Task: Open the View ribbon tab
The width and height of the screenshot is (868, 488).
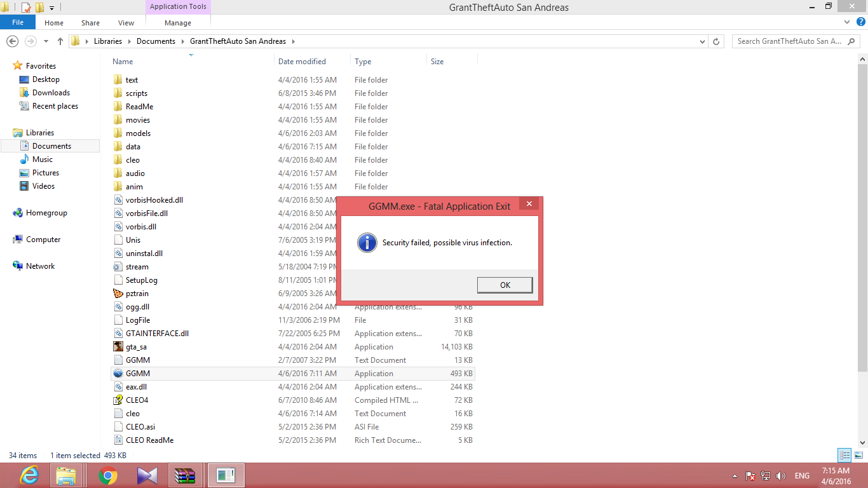Action: click(x=126, y=23)
